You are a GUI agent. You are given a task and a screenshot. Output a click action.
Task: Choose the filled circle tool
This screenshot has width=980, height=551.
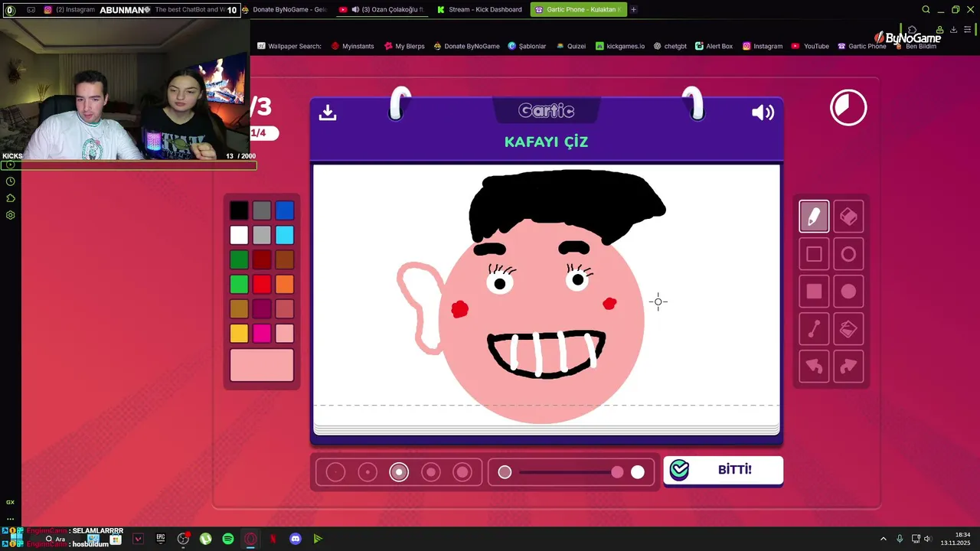[848, 292]
